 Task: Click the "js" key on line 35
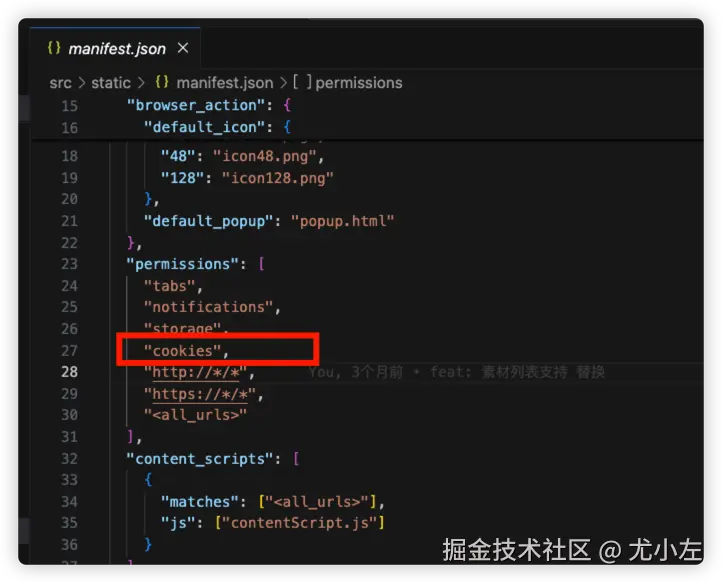tap(178, 523)
